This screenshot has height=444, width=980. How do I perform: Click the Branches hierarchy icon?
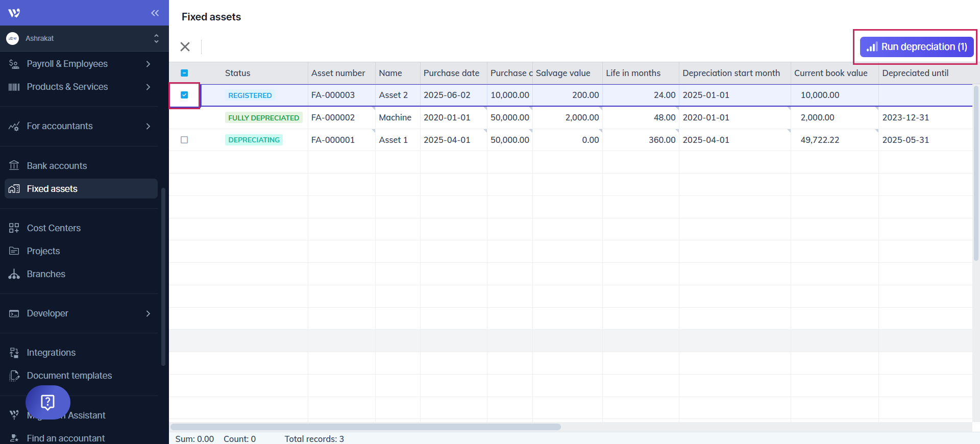click(x=14, y=274)
